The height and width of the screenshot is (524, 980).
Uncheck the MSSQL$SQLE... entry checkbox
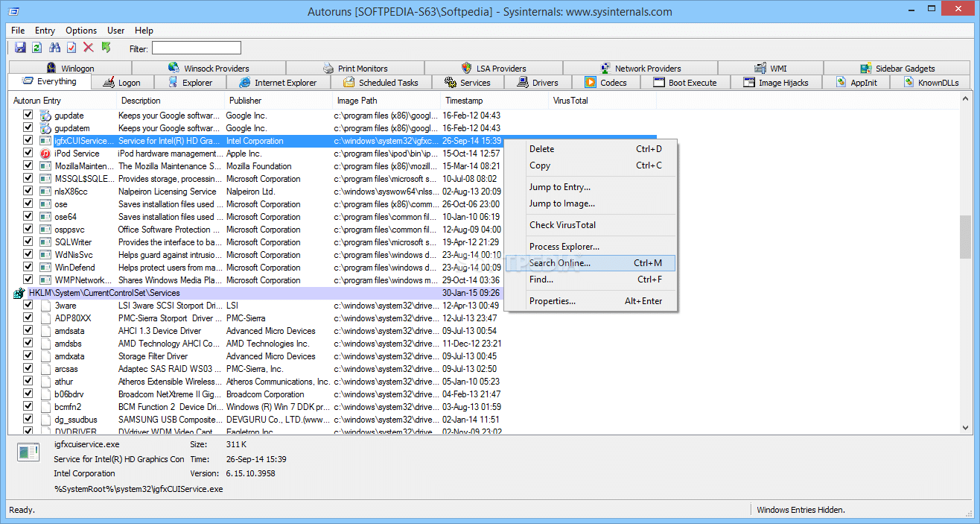click(x=28, y=179)
